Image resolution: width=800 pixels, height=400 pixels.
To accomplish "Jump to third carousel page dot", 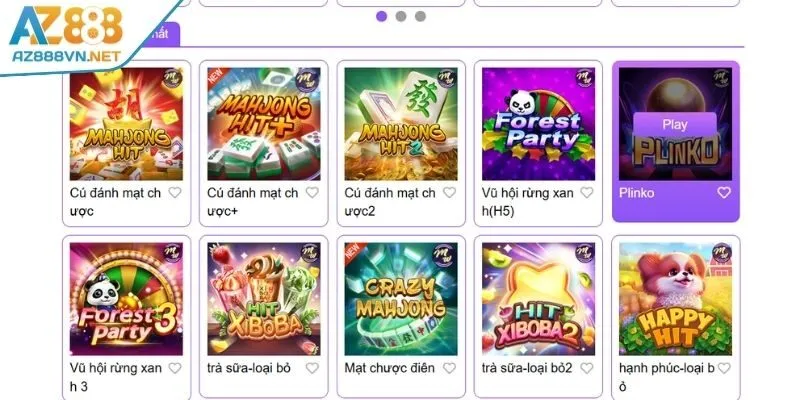I will [420, 16].
